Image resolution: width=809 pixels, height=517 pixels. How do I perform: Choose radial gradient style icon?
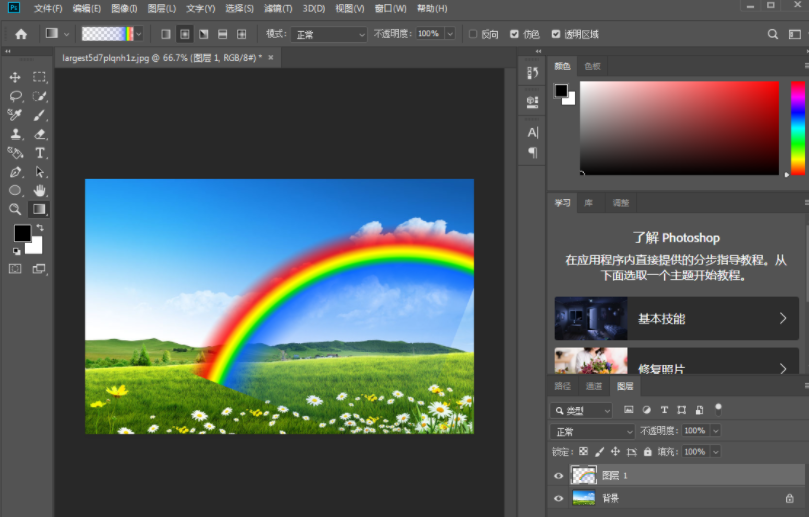pyautogui.click(x=185, y=34)
